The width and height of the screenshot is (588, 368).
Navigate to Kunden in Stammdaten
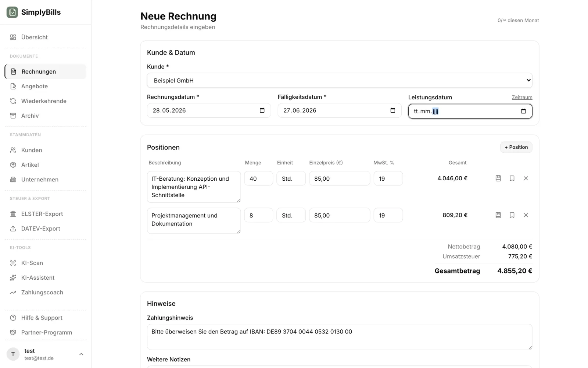46,150
